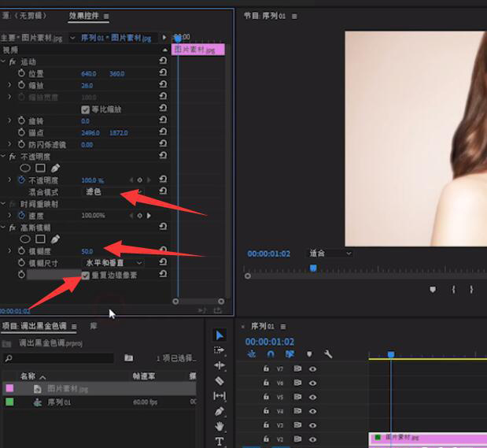
Task: Add marker in program monitor
Action: (x=433, y=290)
